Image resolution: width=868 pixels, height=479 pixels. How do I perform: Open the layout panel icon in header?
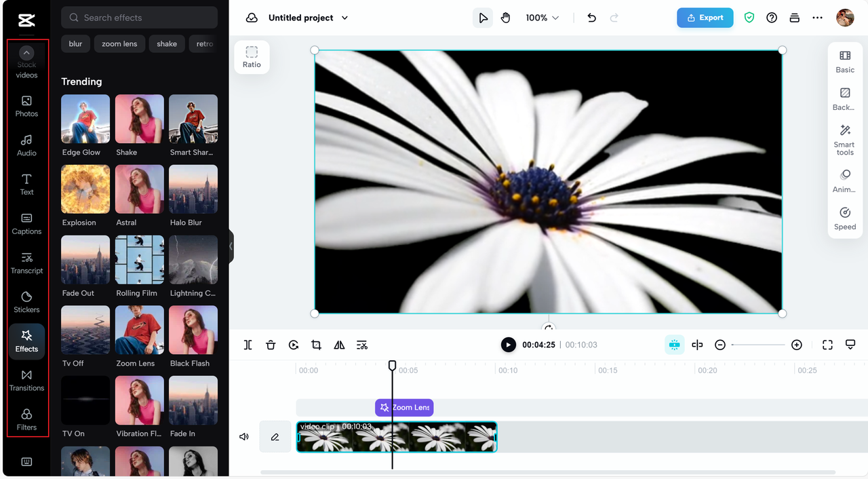tap(795, 18)
